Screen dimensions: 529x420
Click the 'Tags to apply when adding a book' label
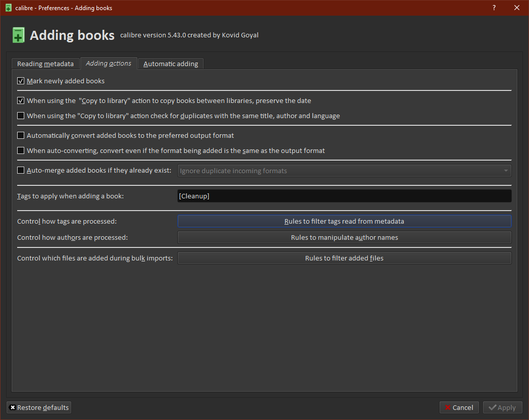(x=71, y=196)
